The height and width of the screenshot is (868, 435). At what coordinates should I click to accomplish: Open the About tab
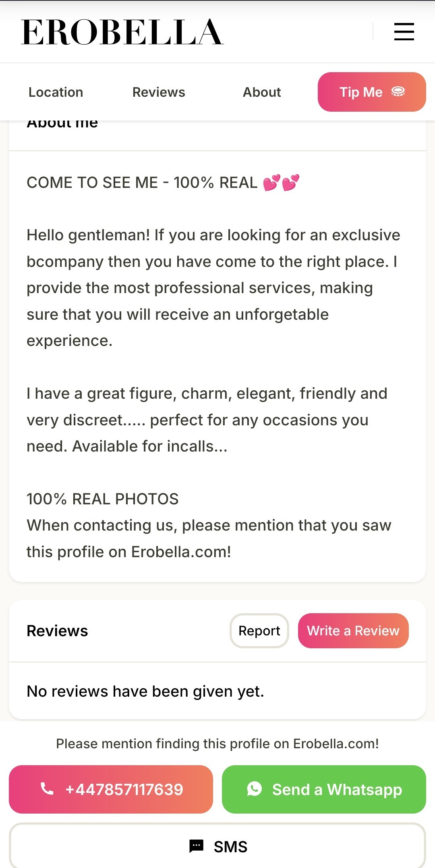[x=262, y=92]
